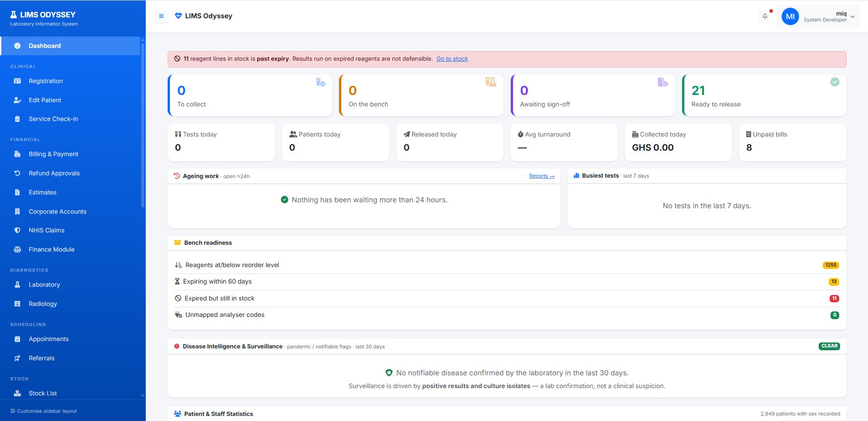The image size is (868, 421).
Task: Click the Unpaid bills tile
Action: click(793, 142)
